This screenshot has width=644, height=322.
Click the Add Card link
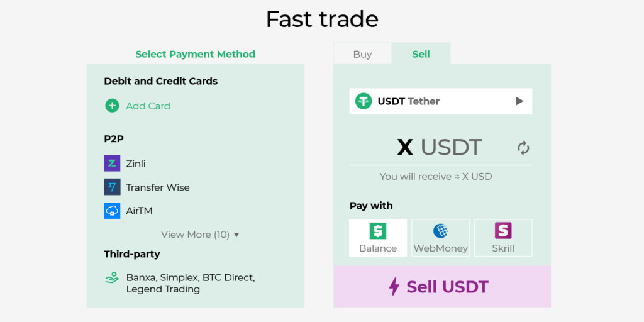pos(148,106)
